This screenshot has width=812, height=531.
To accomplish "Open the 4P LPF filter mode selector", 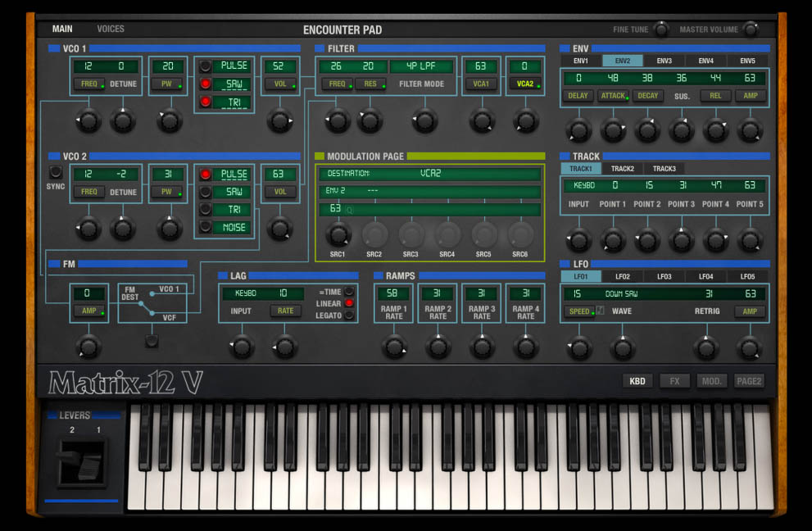I will (421, 66).
